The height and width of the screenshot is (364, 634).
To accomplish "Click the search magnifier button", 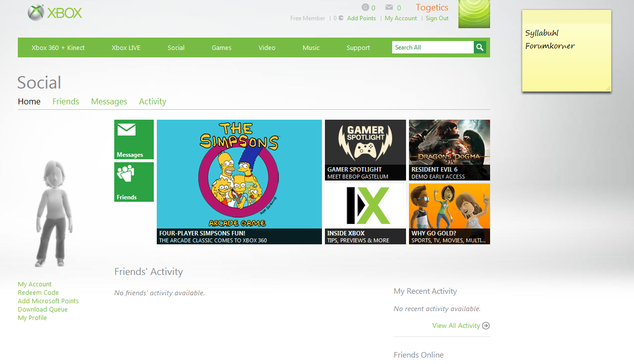I will tap(480, 47).
